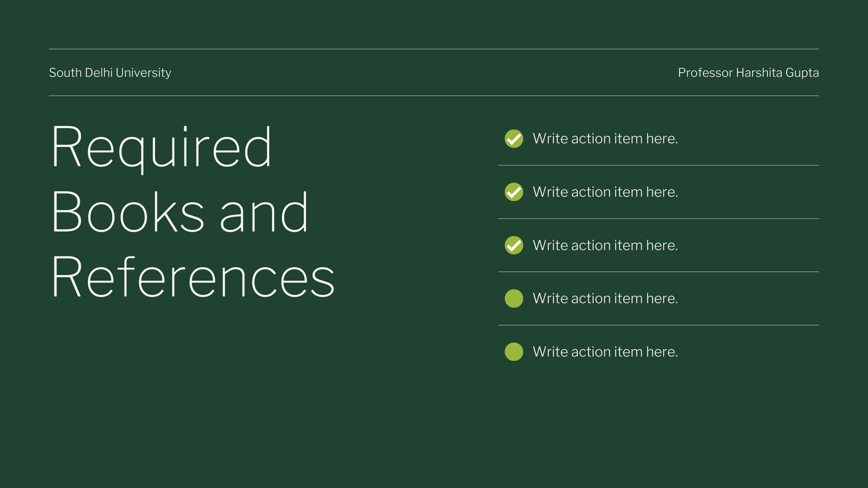
Task: Select the horizontal line below 'South Delhi University'
Action: 434,96
